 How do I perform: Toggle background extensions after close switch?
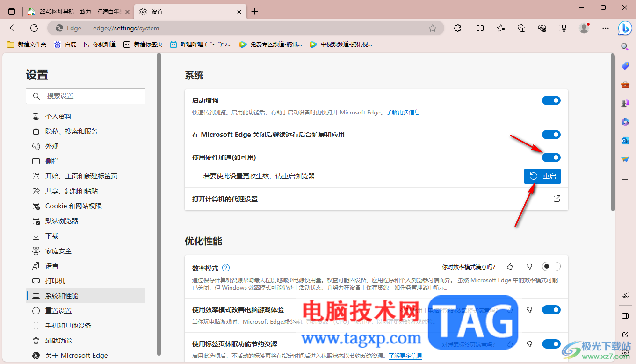click(x=551, y=135)
